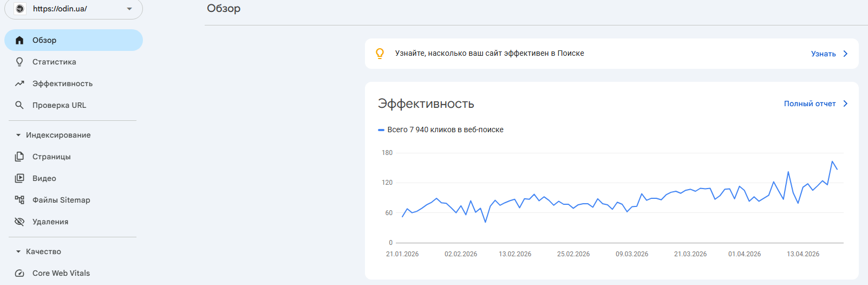Open the Статистика menu item

54,62
